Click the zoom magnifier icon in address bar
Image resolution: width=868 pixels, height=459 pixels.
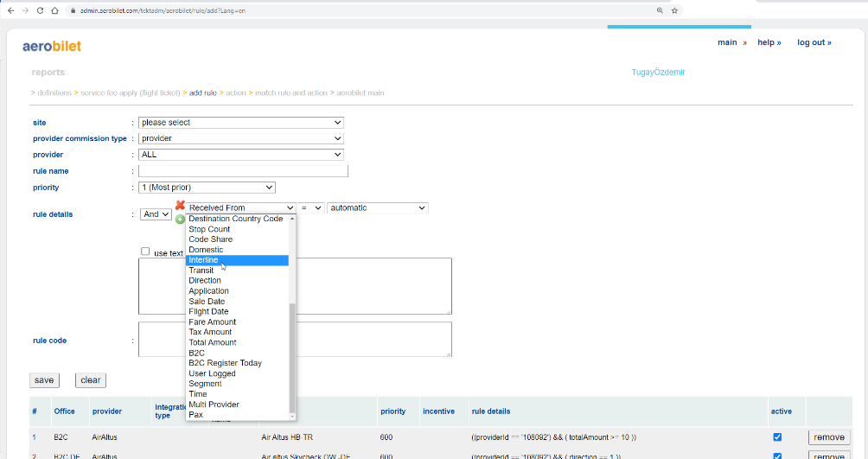tap(660, 10)
